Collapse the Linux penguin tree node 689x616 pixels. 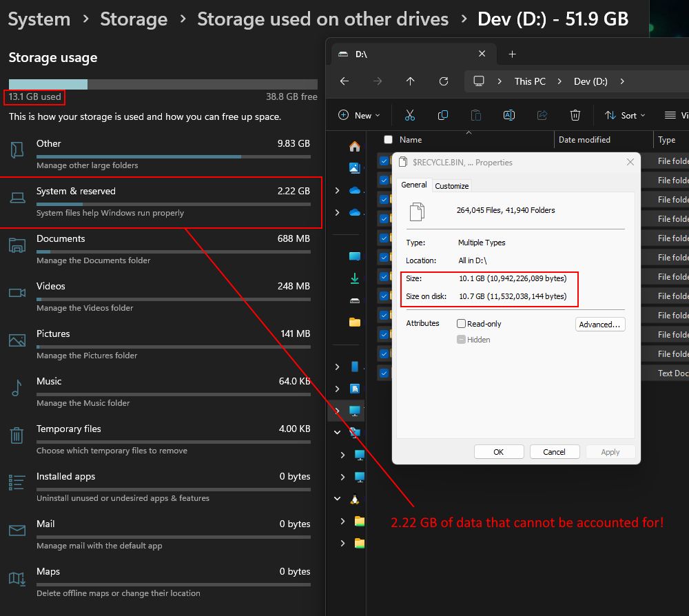click(338, 499)
